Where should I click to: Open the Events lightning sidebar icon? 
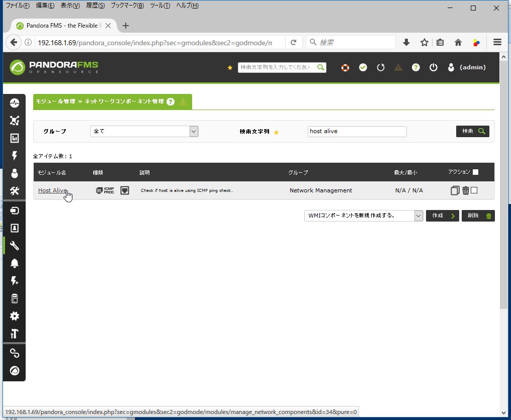coord(15,156)
